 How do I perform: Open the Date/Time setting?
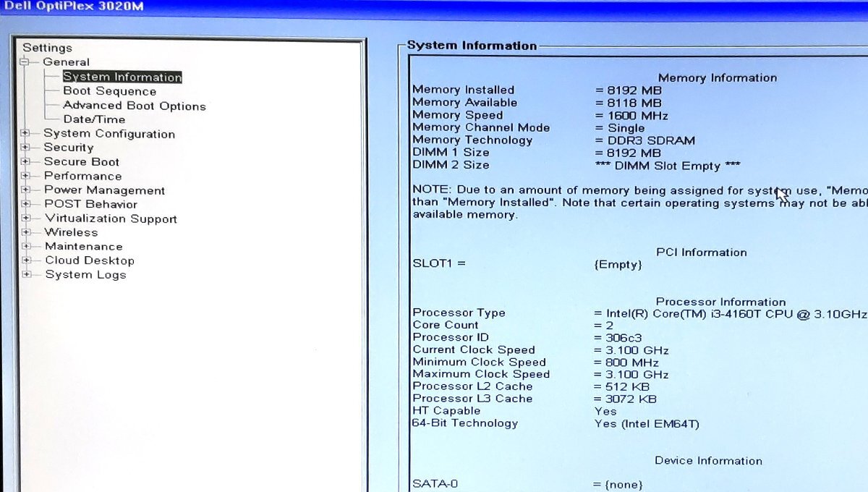[94, 119]
